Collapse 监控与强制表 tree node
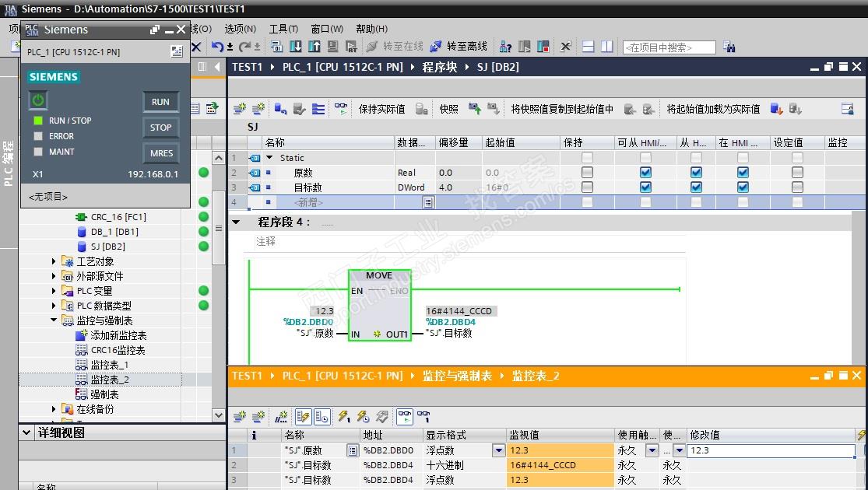This screenshot has width=868, height=490. 54,320
